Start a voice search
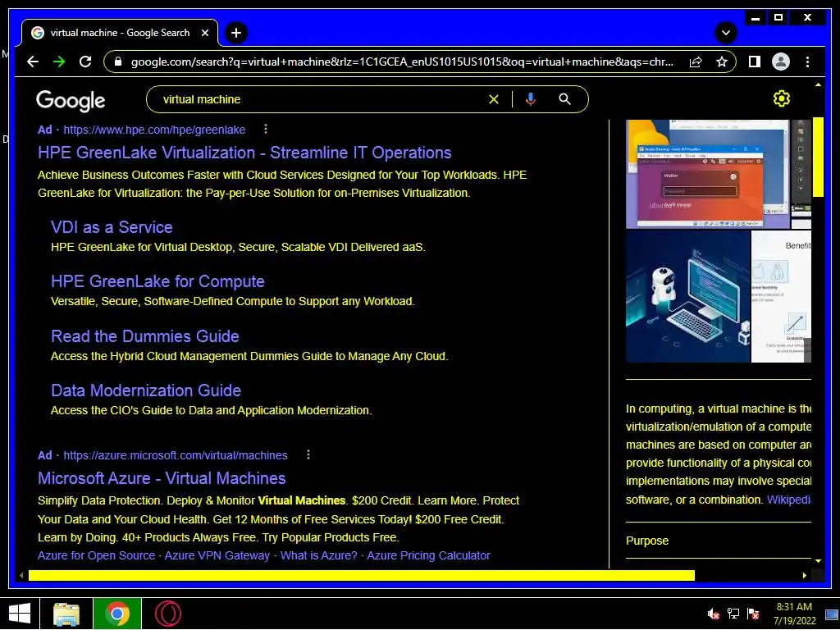Image resolution: width=840 pixels, height=630 pixels. click(531, 99)
